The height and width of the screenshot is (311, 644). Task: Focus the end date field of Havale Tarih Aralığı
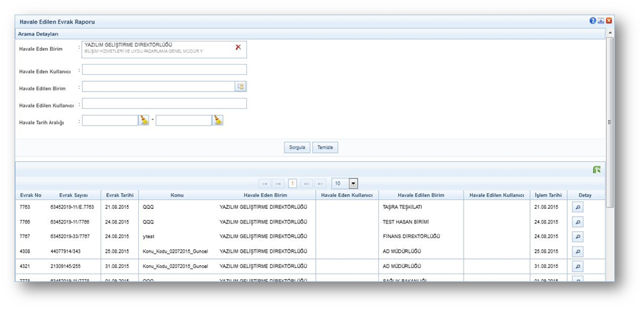pyautogui.click(x=184, y=120)
